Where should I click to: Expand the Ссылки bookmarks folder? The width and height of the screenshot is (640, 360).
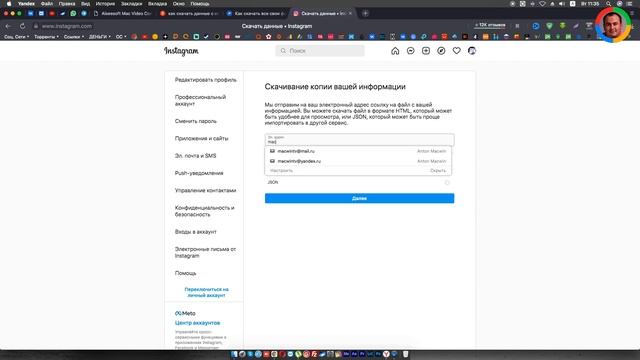tap(74, 37)
